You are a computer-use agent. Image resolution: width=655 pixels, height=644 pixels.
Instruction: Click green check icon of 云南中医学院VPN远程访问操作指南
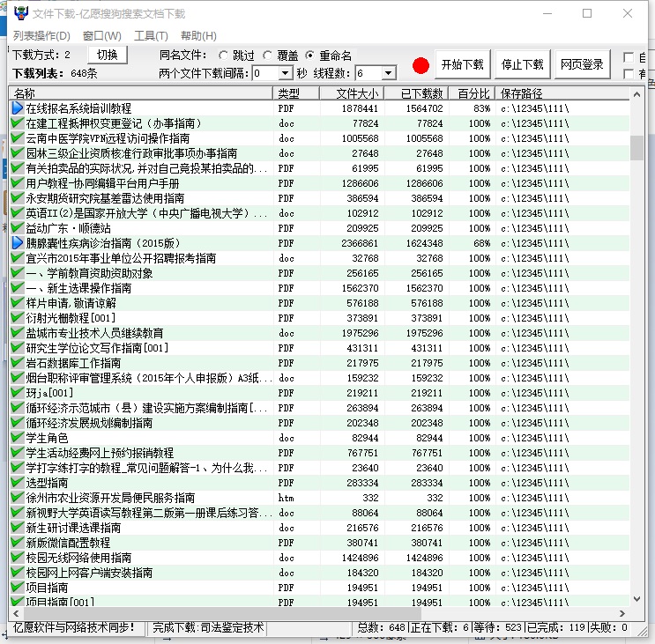pyautogui.click(x=18, y=138)
